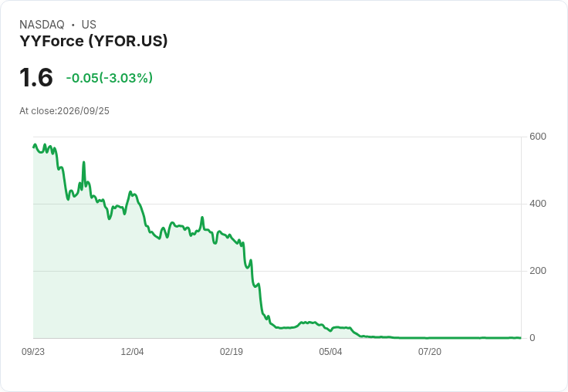Click the 600 price axis label
The height and width of the screenshot is (392, 568).
(x=538, y=137)
